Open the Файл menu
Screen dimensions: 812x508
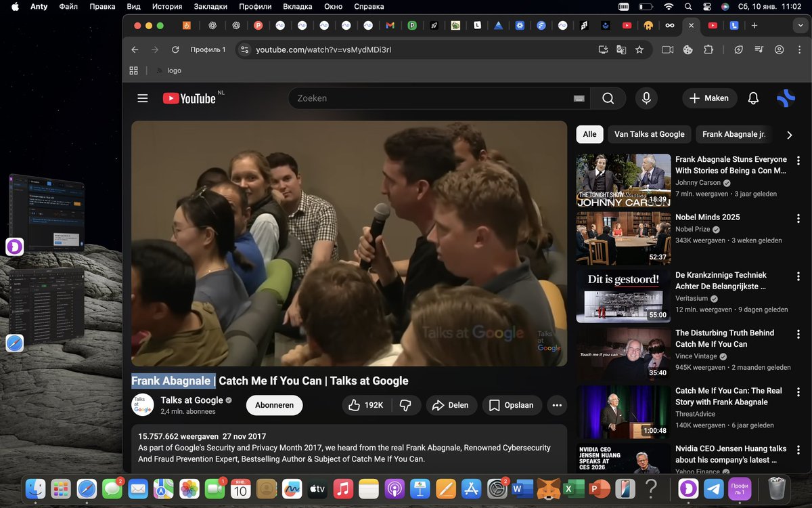click(68, 7)
